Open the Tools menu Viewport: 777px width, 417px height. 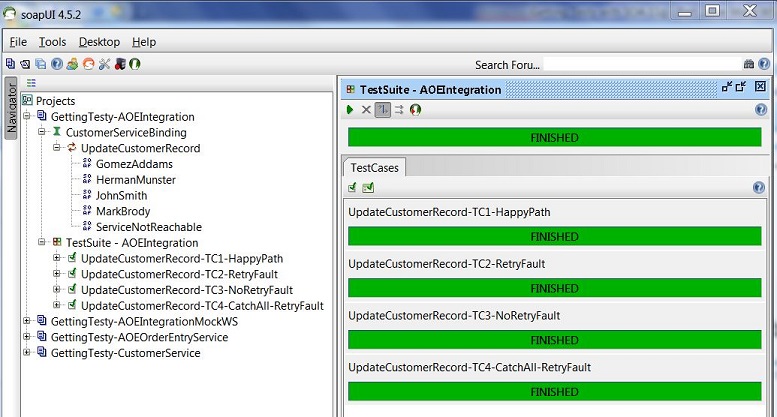[52, 42]
